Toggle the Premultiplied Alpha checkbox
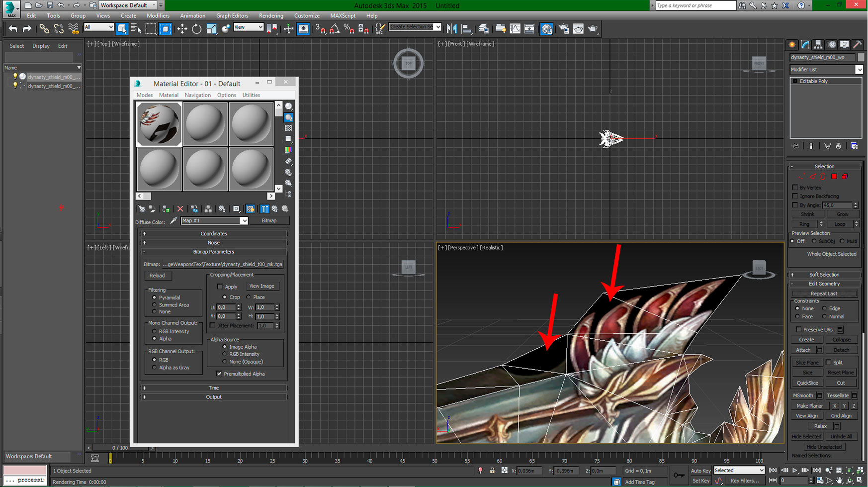Image resolution: width=868 pixels, height=487 pixels. click(x=219, y=374)
